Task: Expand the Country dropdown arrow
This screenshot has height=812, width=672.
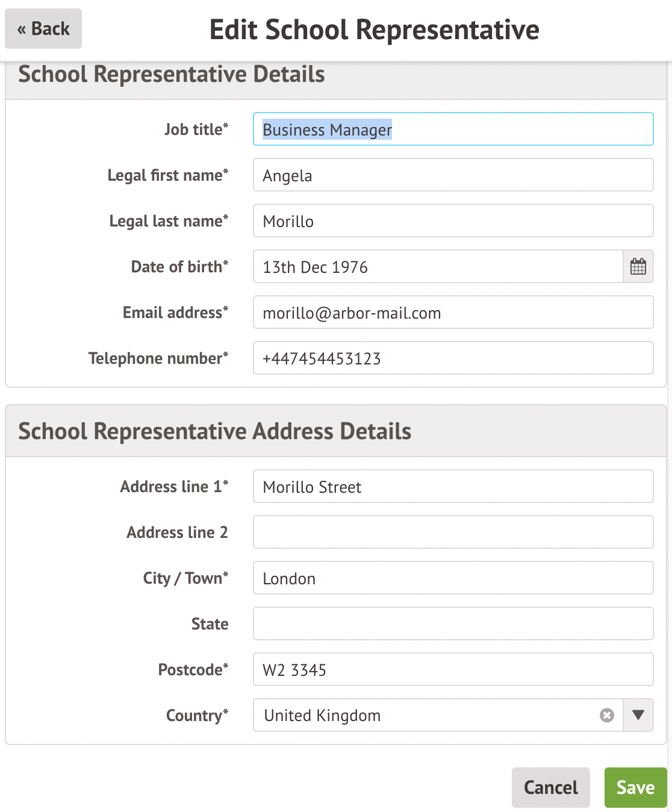Action: tap(638, 715)
